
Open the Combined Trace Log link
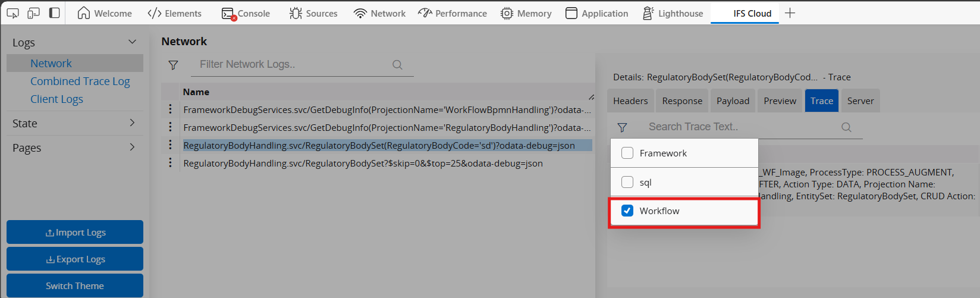pyautogui.click(x=80, y=81)
